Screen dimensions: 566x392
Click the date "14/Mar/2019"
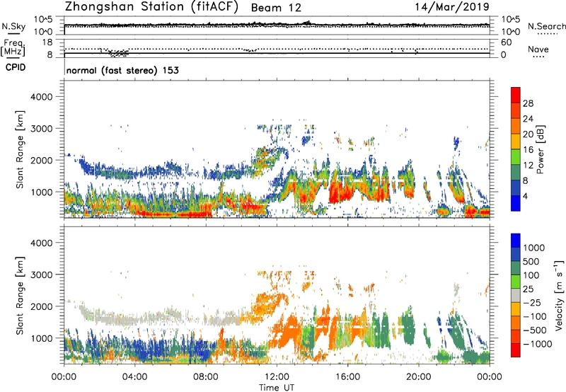[452, 6]
